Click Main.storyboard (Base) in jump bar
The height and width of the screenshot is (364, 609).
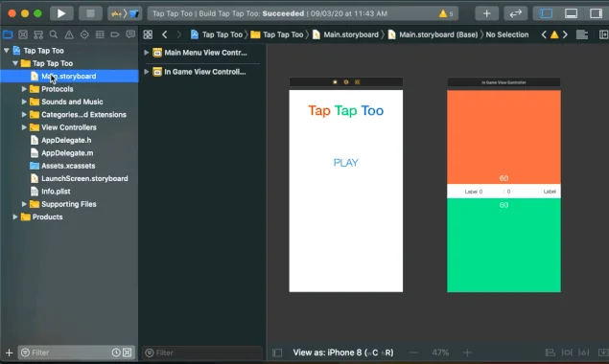pos(433,34)
